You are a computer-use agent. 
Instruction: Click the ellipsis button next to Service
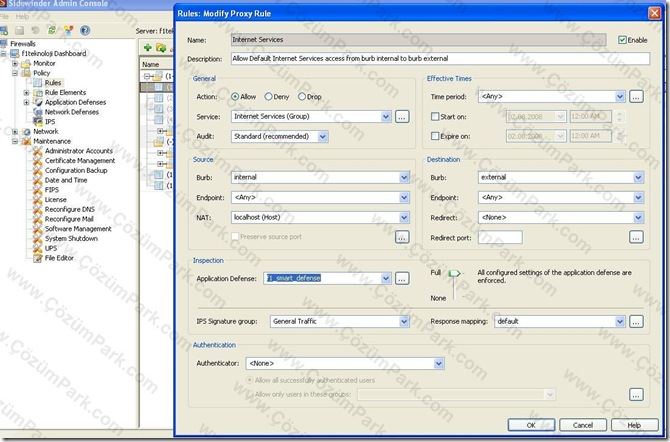click(x=402, y=116)
